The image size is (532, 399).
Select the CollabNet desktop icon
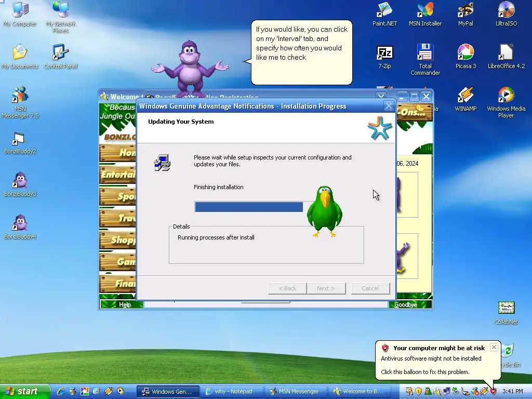(x=506, y=313)
